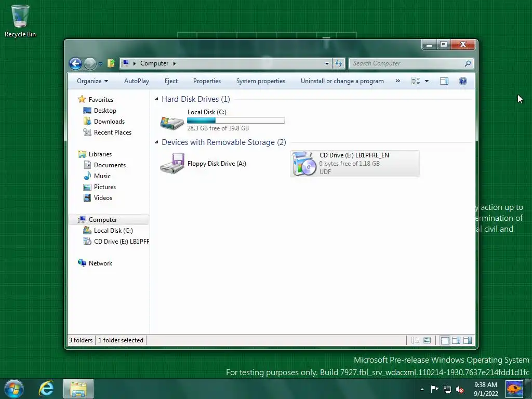Image resolution: width=532 pixels, height=399 pixels.
Task: Open Network in the navigation pane
Action: point(100,263)
